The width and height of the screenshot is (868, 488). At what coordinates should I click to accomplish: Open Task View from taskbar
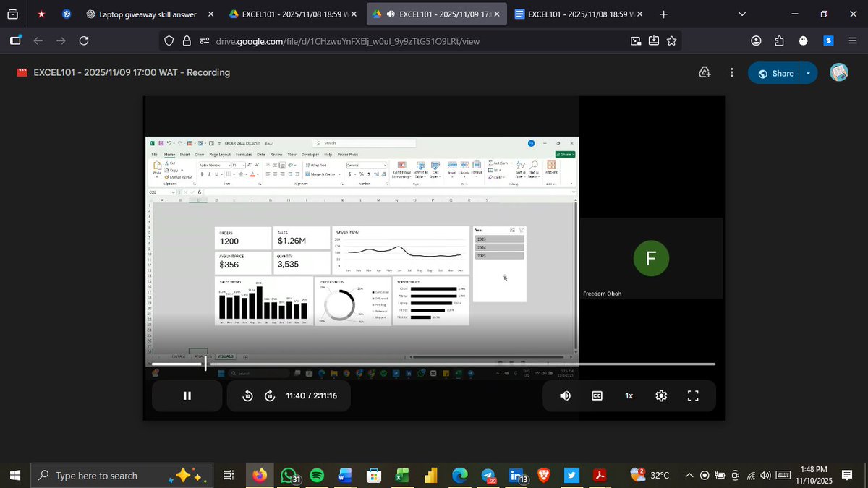tap(229, 476)
